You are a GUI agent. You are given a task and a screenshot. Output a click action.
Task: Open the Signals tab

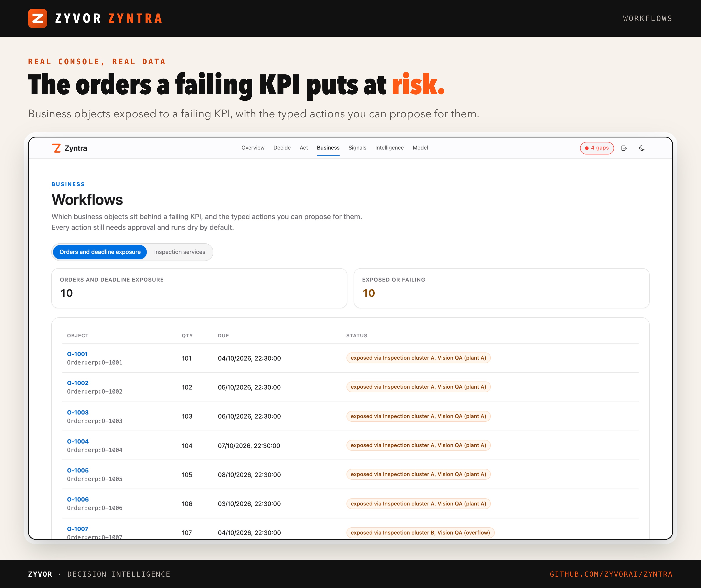(x=357, y=148)
